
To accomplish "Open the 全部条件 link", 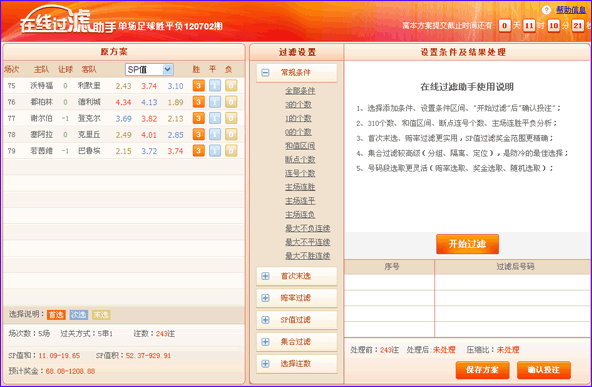I will pos(300,91).
